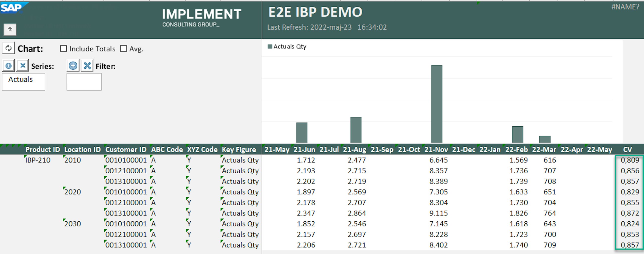Click the chart refresh icon

(8, 48)
